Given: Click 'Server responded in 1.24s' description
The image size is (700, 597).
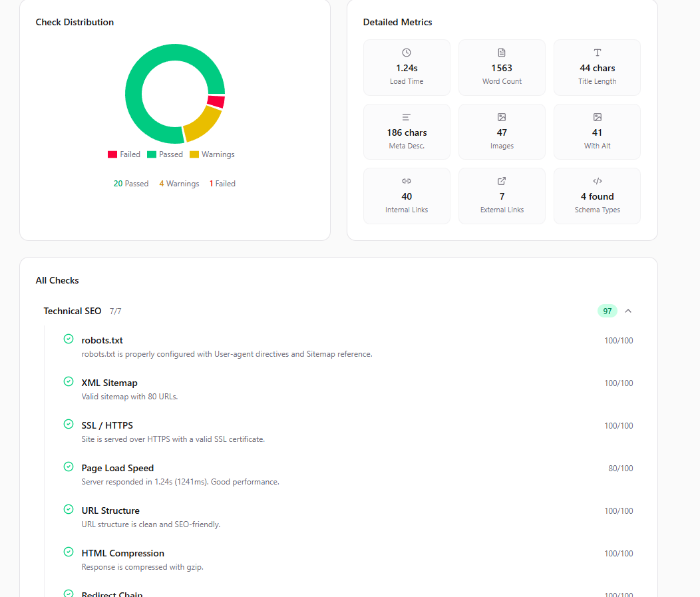Looking at the screenshot, I should coord(180,482).
